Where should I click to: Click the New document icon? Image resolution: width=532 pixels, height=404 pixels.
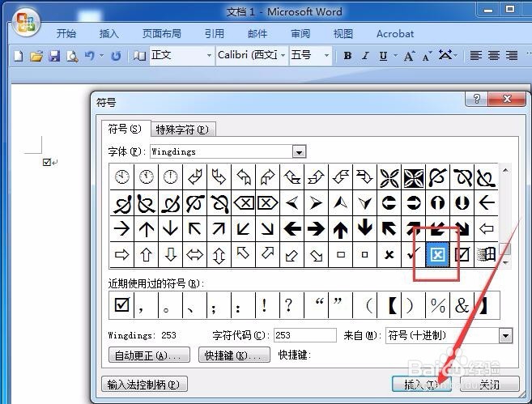pyautogui.click(x=19, y=56)
